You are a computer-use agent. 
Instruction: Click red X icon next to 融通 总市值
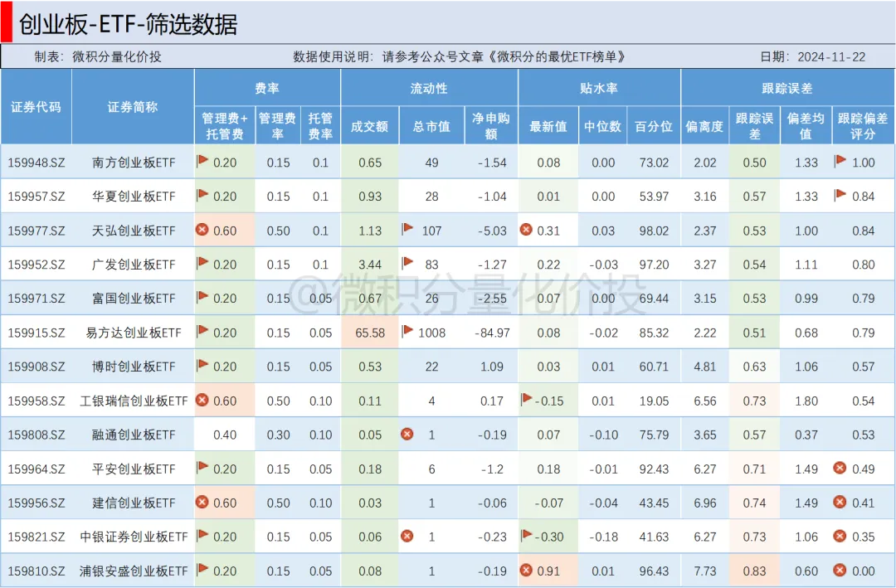(x=407, y=434)
